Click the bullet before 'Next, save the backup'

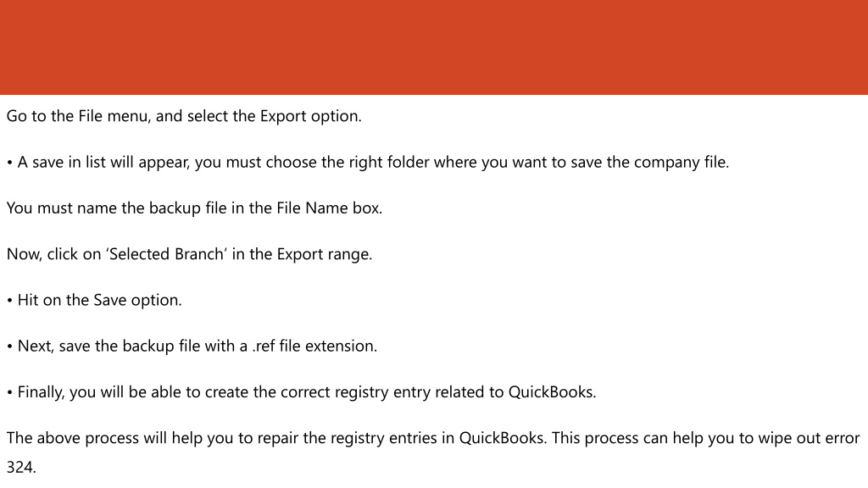click(10, 347)
